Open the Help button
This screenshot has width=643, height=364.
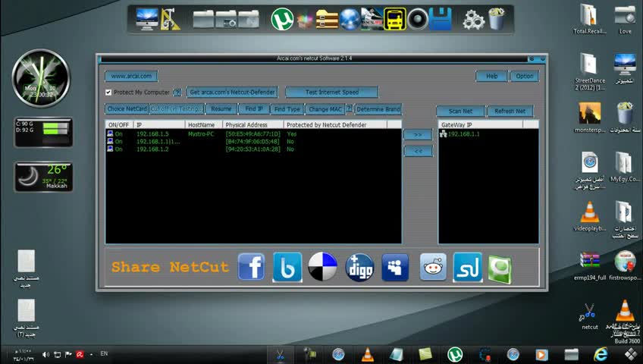tap(491, 76)
